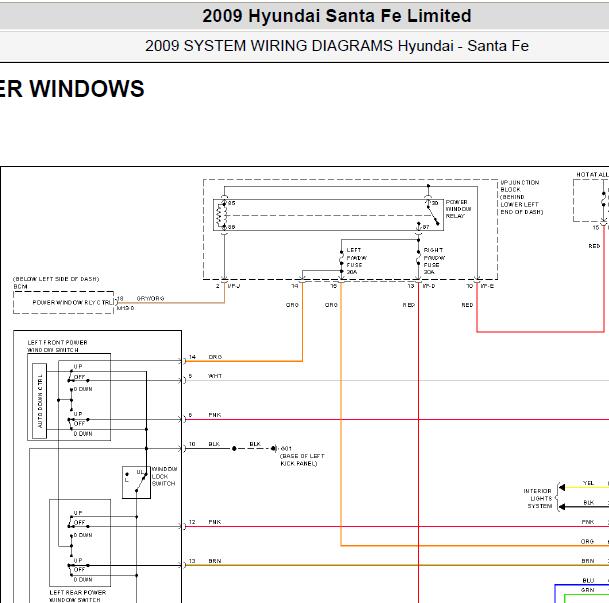The image size is (609, 603).
Task: Select the "RIGHT P/WDW FUSE 20A" label
Action: tap(434, 261)
